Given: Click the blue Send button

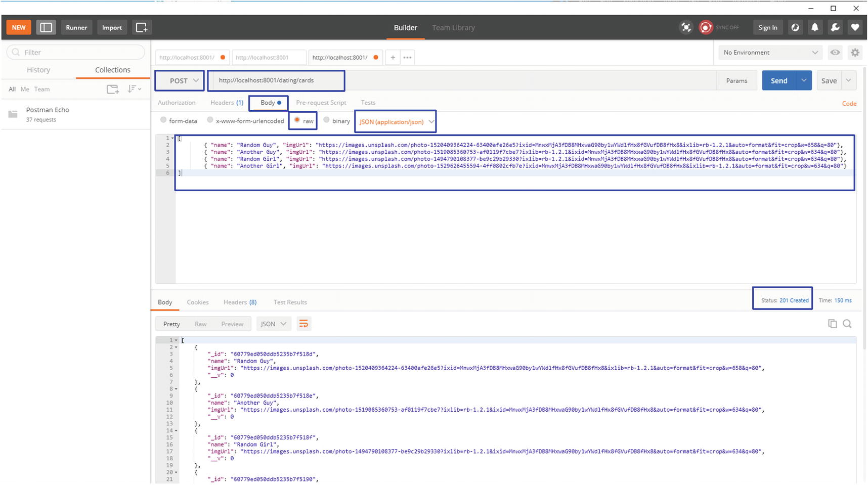Looking at the screenshot, I should coord(778,81).
